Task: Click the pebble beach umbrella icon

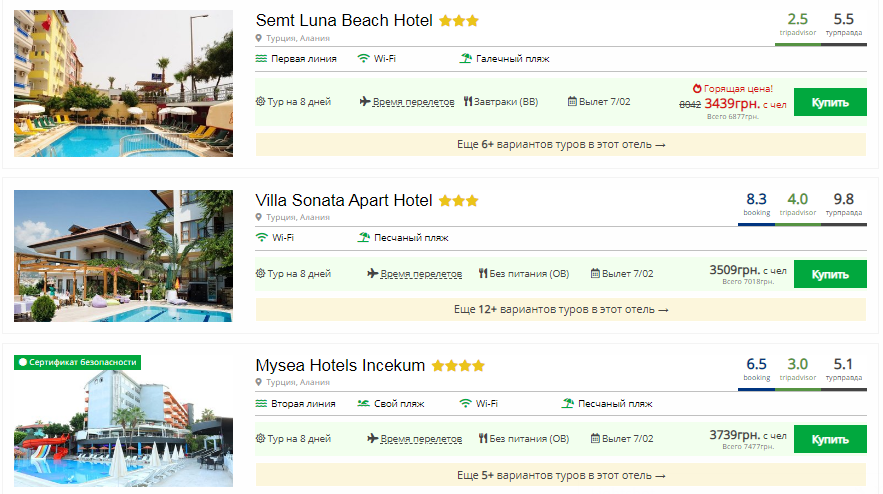Action: coord(465,59)
